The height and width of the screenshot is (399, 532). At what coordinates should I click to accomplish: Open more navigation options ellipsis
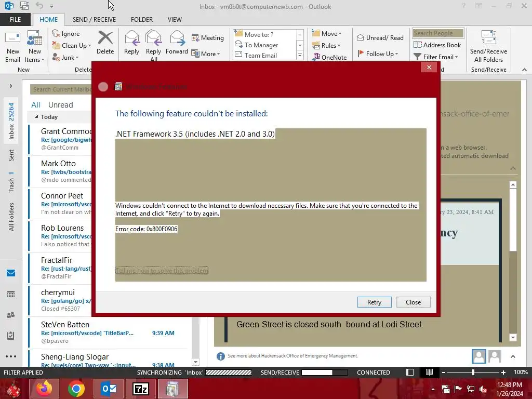click(x=11, y=356)
